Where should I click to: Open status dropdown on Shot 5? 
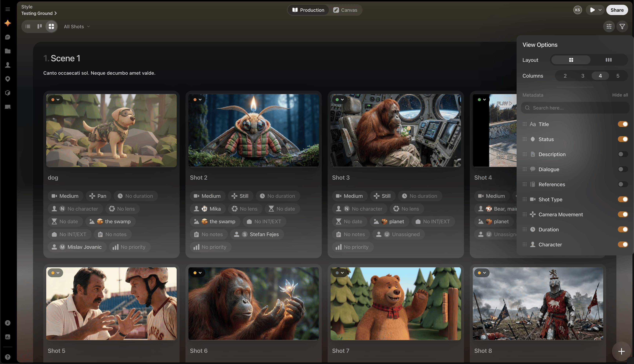coord(55,273)
